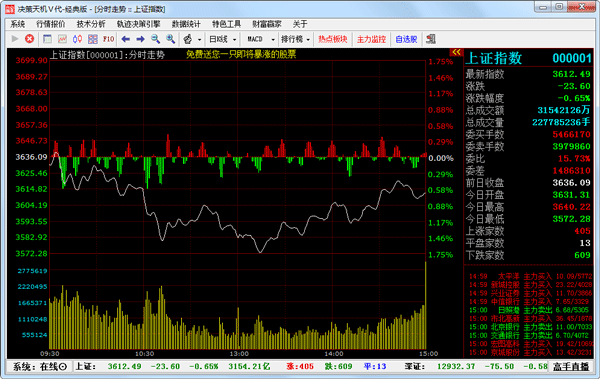This screenshot has height=379, width=600.
Task: Click the 主力监控 button
Action: pos(371,39)
